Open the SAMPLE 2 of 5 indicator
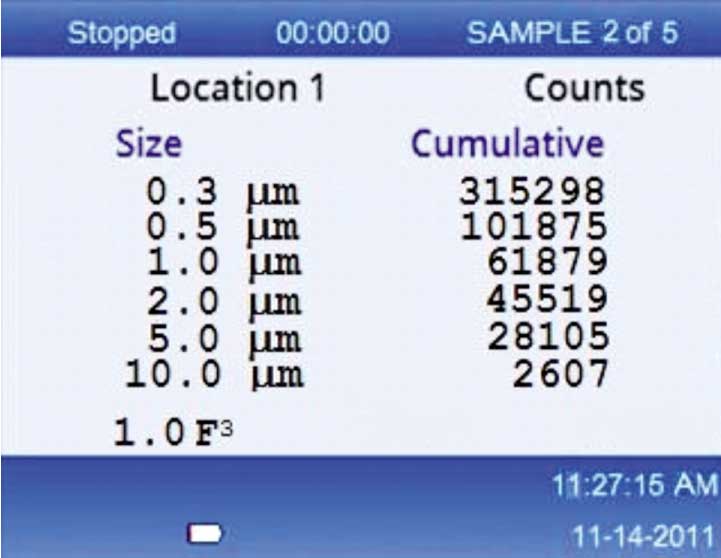721x558 pixels. click(572, 32)
